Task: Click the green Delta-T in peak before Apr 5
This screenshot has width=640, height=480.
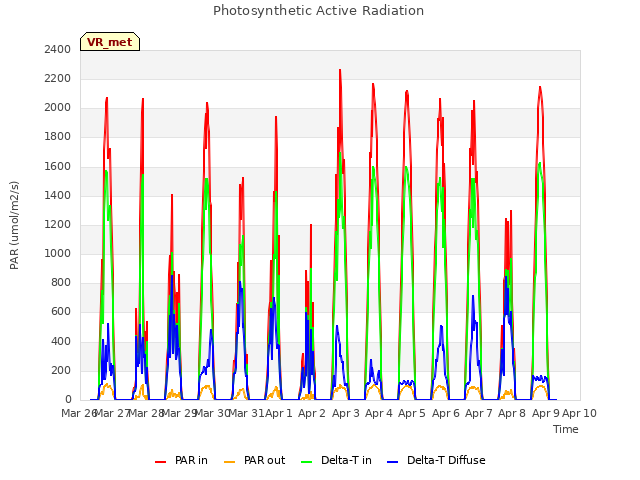Action: [x=406, y=167]
